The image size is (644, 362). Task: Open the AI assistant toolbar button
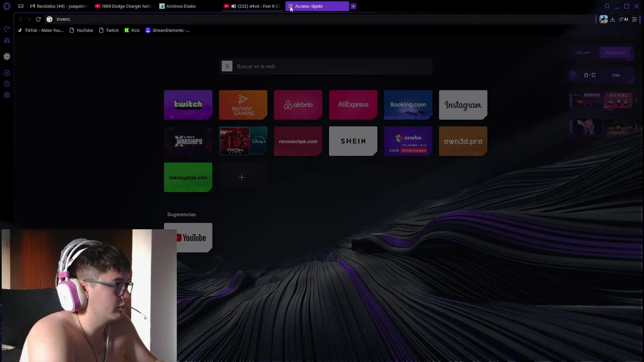(x=623, y=19)
